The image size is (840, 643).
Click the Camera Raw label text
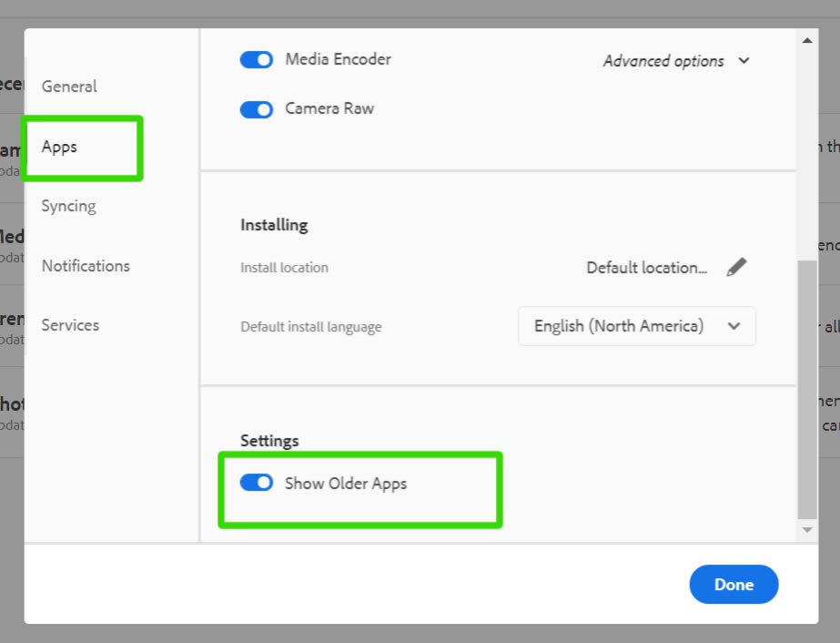[x=329, y=108]
